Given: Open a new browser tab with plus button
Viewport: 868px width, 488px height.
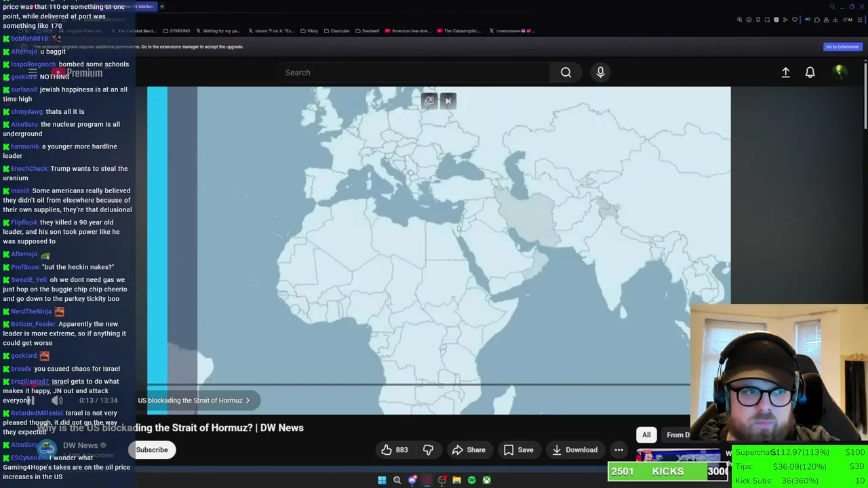Looking at the screenshot, I should pyautogui.click(x=162, y=7).
